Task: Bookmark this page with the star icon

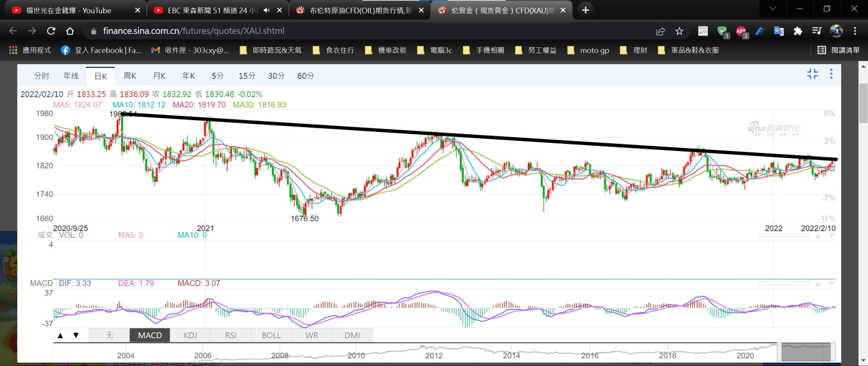Action: click(x=679, y=31)
